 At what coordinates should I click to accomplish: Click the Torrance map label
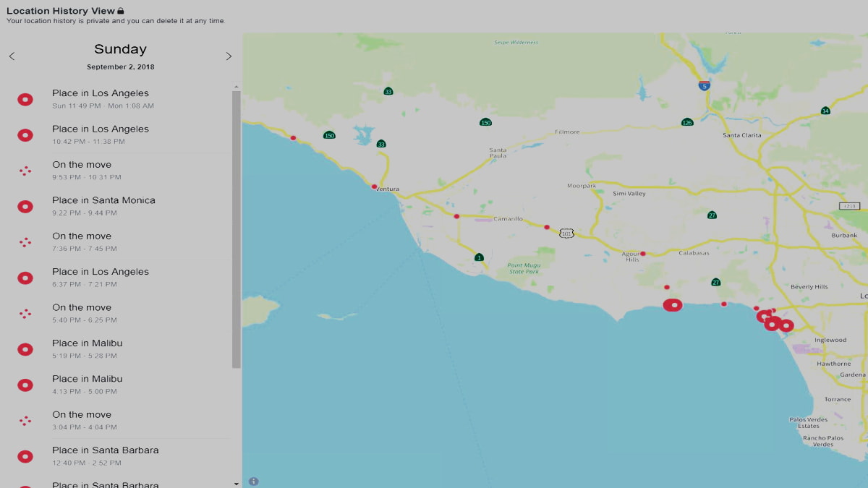click(x=838, y=399)
